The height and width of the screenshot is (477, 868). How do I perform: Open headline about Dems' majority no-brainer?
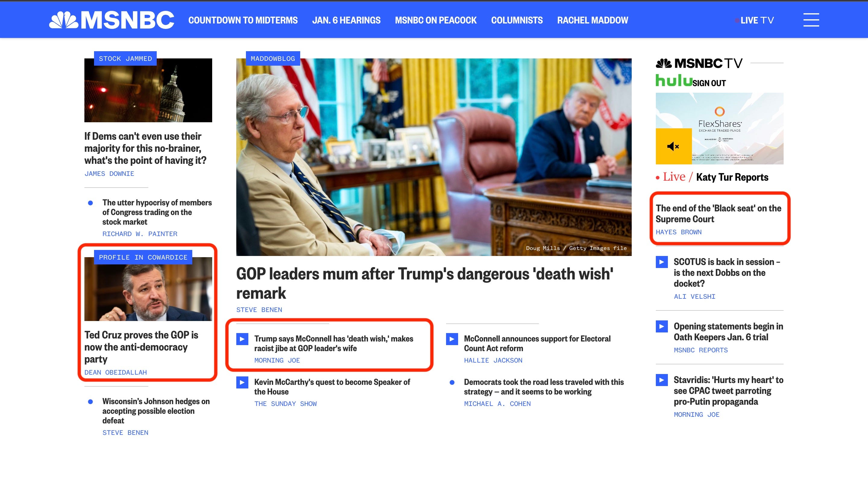145,148
